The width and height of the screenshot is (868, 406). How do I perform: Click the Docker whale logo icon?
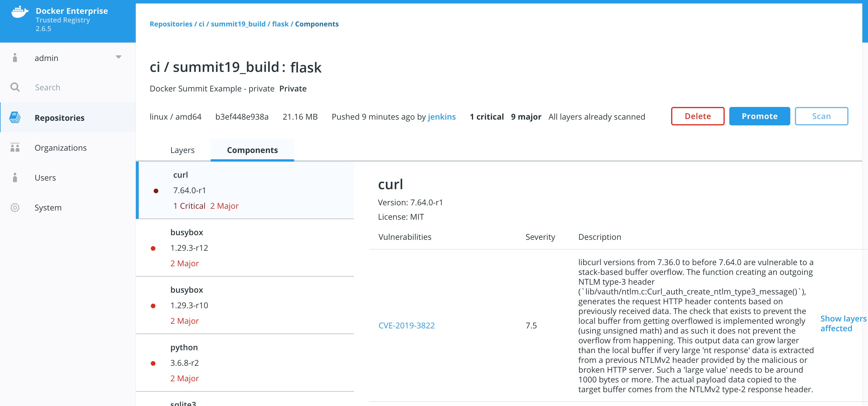pos(20,12)
